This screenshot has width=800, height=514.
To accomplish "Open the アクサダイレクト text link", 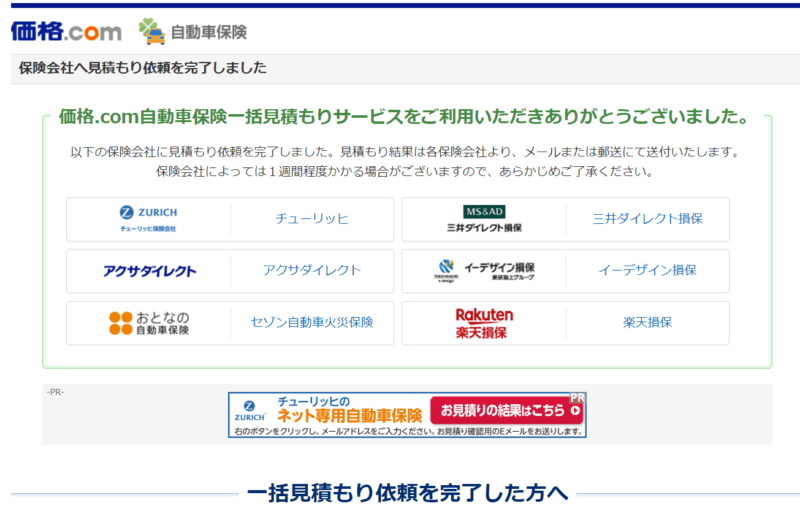I will 312,271.
